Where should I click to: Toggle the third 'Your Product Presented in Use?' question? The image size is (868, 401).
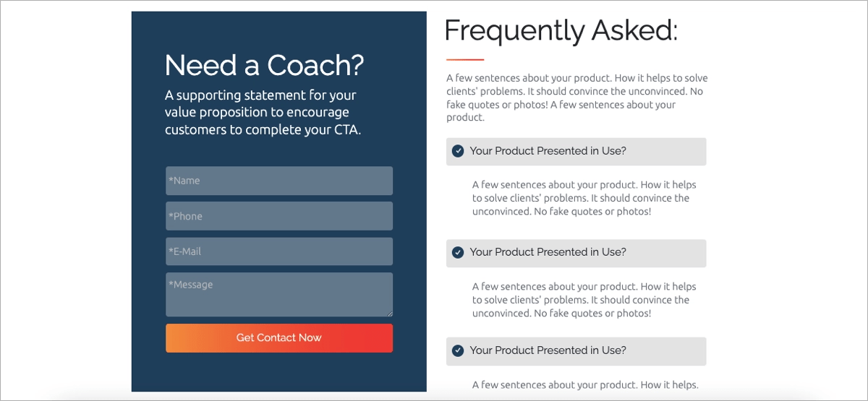(x=548, y=350)
